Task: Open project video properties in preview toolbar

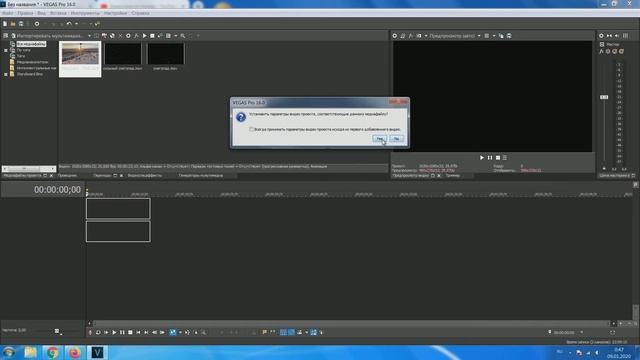Action: click(395, 36)
